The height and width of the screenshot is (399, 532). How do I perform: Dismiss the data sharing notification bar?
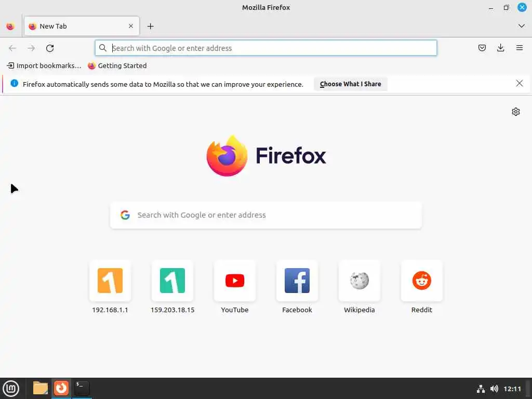tap(519, 84)
